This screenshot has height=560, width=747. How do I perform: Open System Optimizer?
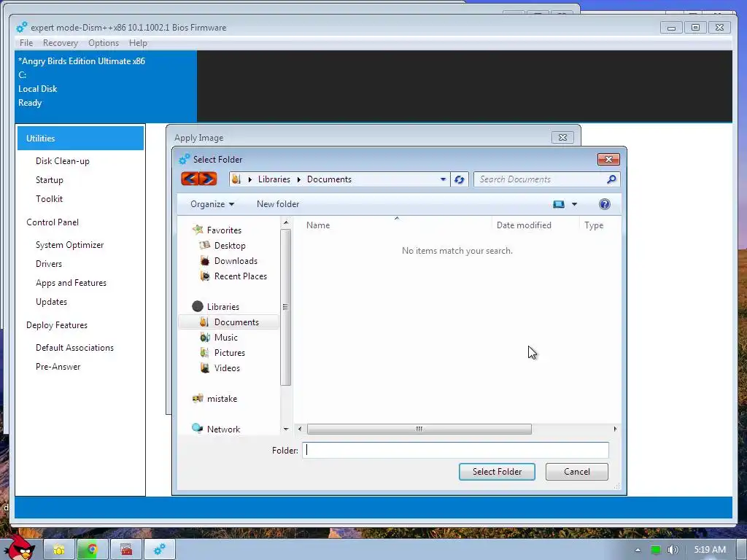click(69, 245)
